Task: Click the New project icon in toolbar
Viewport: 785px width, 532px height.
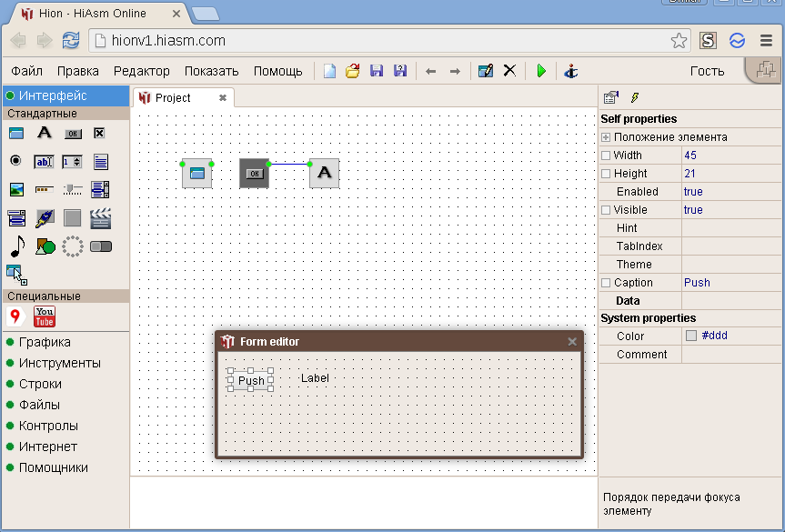Action: (x=329, y=71)
